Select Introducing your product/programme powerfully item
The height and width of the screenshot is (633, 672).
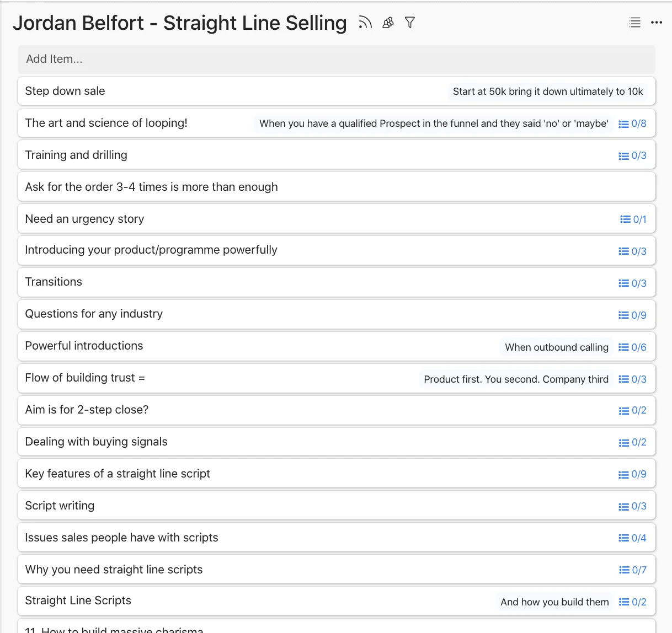click(x=337, y=250)
